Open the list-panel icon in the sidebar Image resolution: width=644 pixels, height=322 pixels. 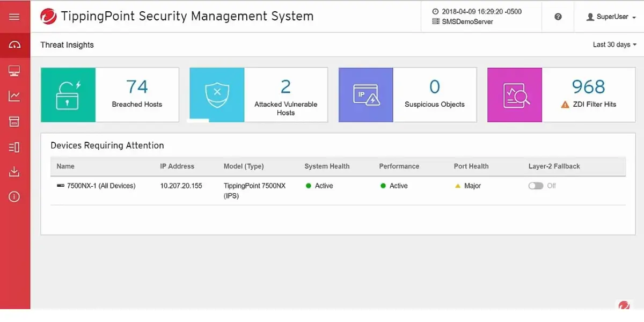point(14,147)
